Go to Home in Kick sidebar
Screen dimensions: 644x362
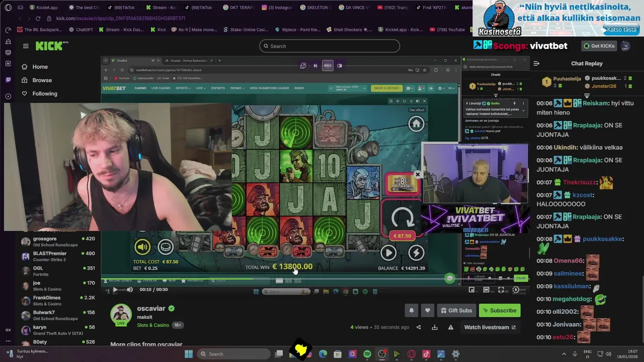(35, 67)
